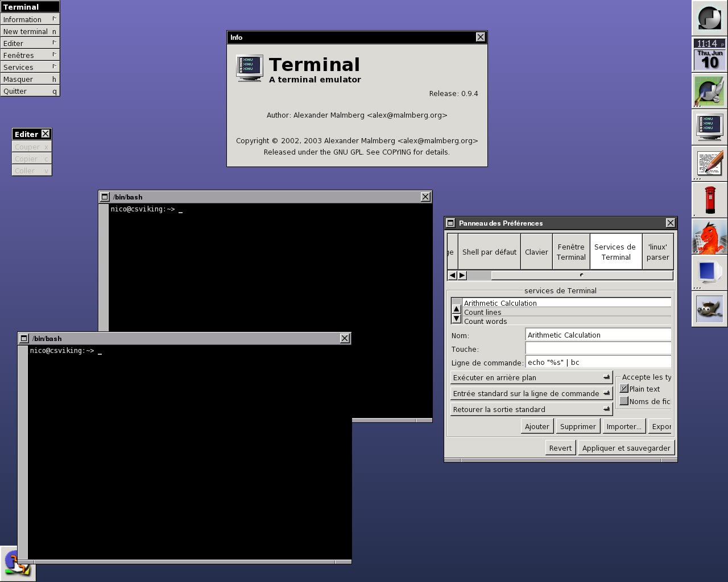Open Entrée standard sur la ligne popup
This screenshot has height=582, width=728.
[x=531, y=393]
